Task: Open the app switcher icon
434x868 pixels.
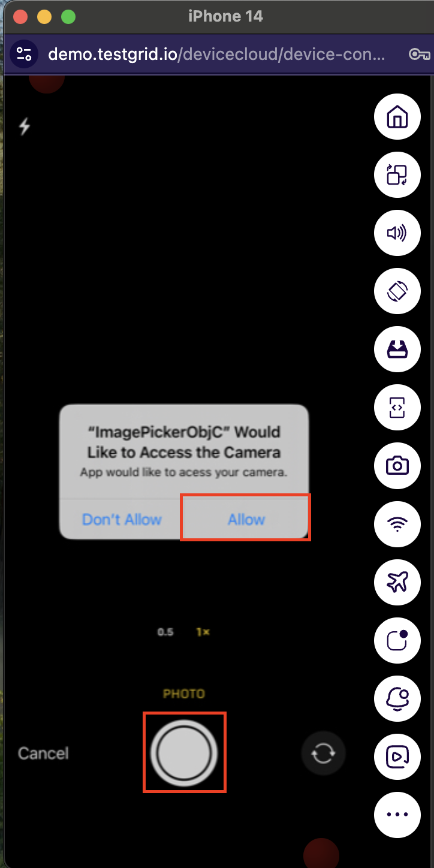Action: [397, 175]
